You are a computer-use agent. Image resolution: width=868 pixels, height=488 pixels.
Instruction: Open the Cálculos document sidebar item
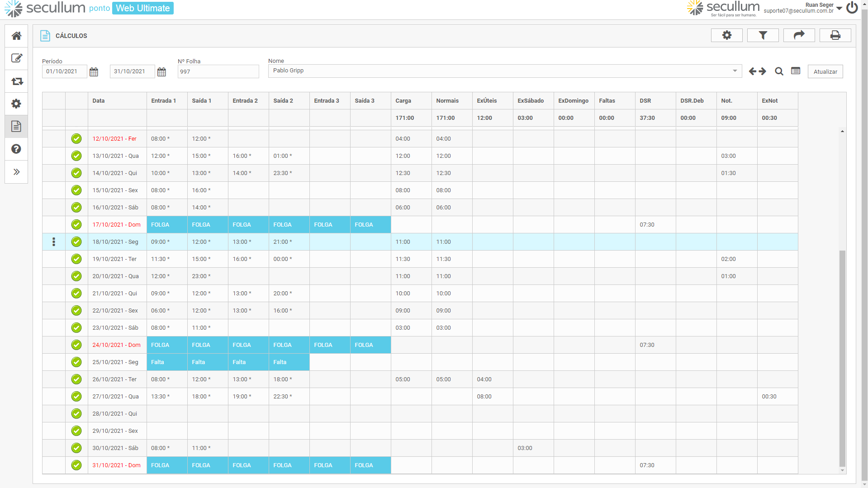click(16, 126)
